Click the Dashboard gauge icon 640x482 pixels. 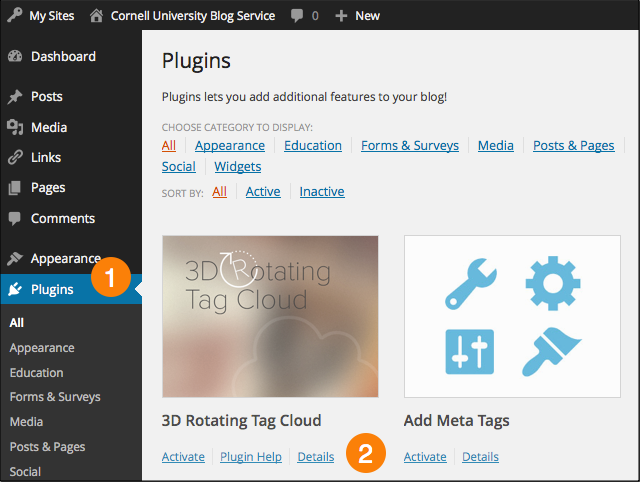pyautogui.click(x=15, y=56)
